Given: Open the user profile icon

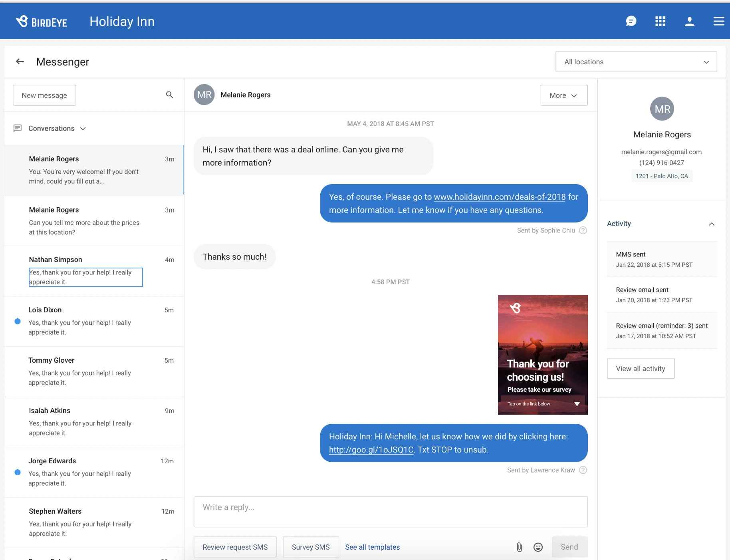Looking at the screenshot, I should point(690,21).
